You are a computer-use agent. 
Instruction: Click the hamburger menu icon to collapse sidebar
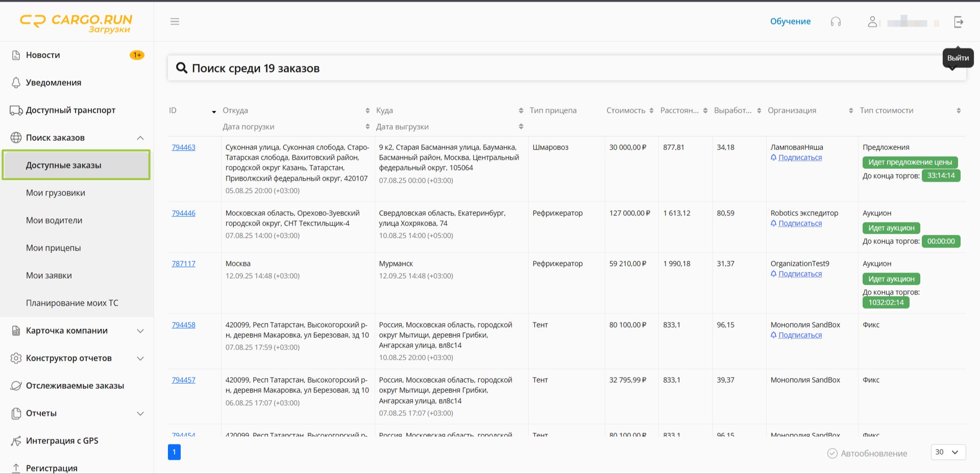pos(175,21)
